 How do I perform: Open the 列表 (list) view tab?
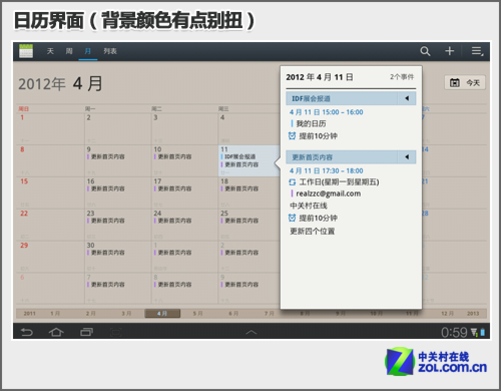pyautogui.click(x=110, y=51)
